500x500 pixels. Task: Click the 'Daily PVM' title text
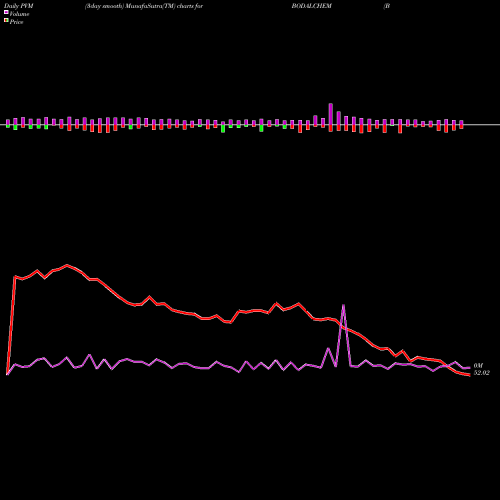19,6
